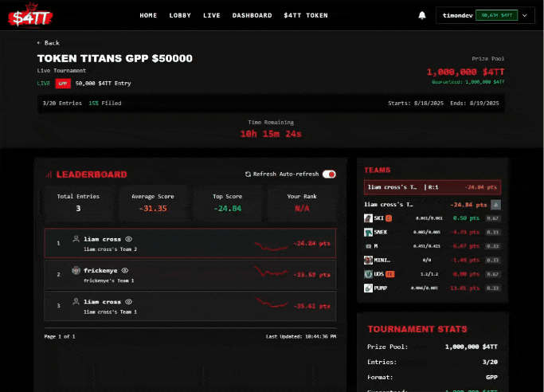The width and height of the screenshot is (544, 392).
Task: Click the green $4TT balance badge
Action: 496,15
